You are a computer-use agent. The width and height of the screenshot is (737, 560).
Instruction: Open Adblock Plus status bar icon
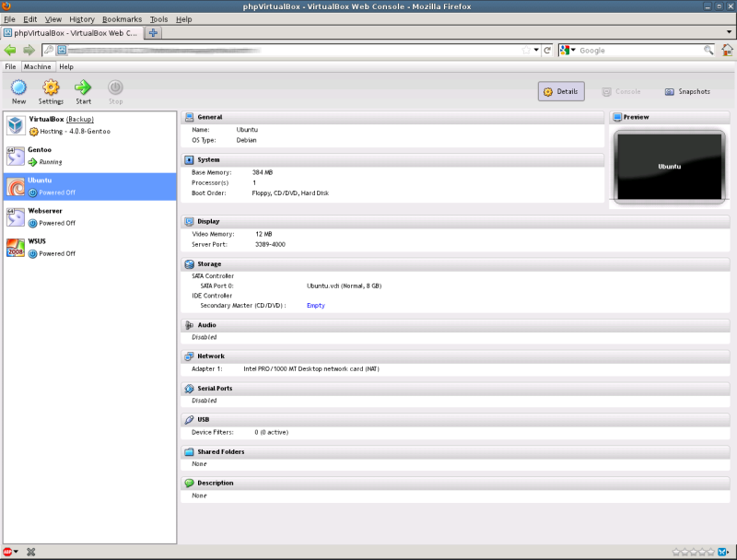tap(7, 552)
